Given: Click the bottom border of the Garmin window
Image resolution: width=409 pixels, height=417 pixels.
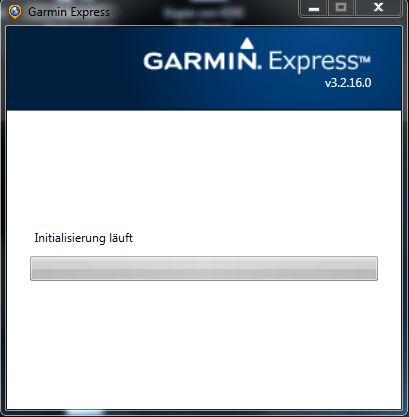Looking at the screenshot, I should 204,412.
